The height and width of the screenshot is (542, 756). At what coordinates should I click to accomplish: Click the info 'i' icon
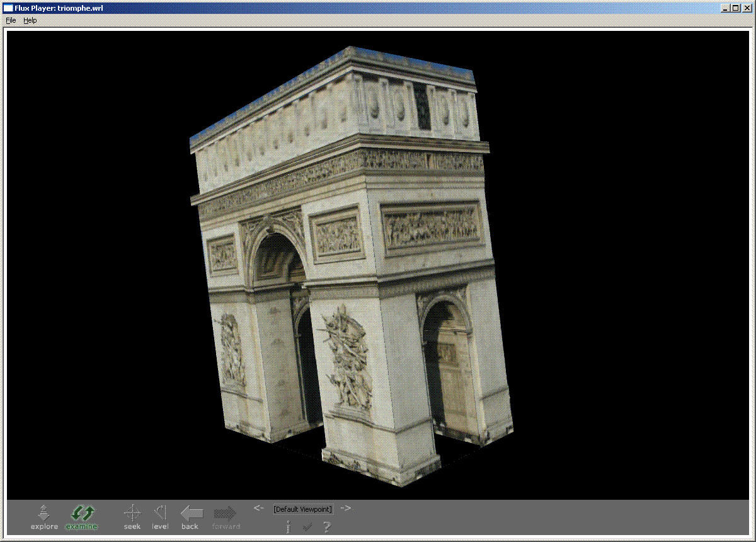pos(288,527)
